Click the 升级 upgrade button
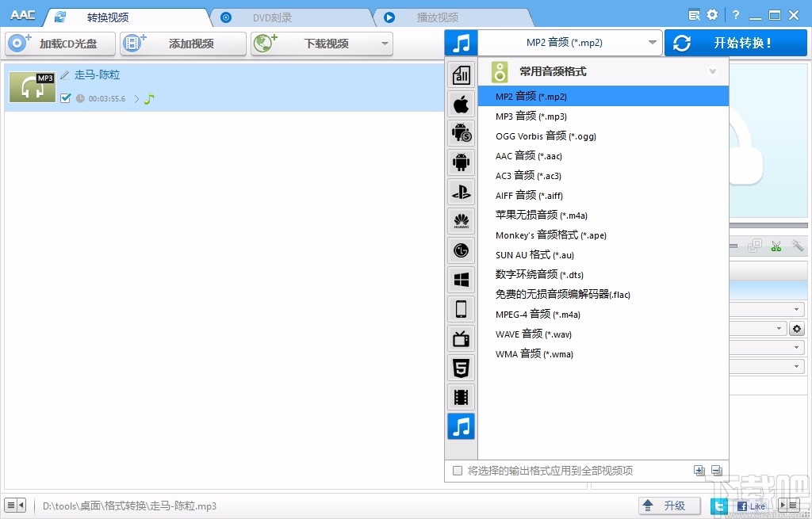 click(668, 505)
